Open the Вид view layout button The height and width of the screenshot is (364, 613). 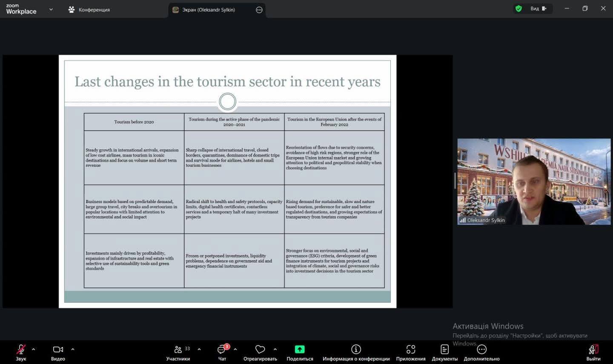538,9
